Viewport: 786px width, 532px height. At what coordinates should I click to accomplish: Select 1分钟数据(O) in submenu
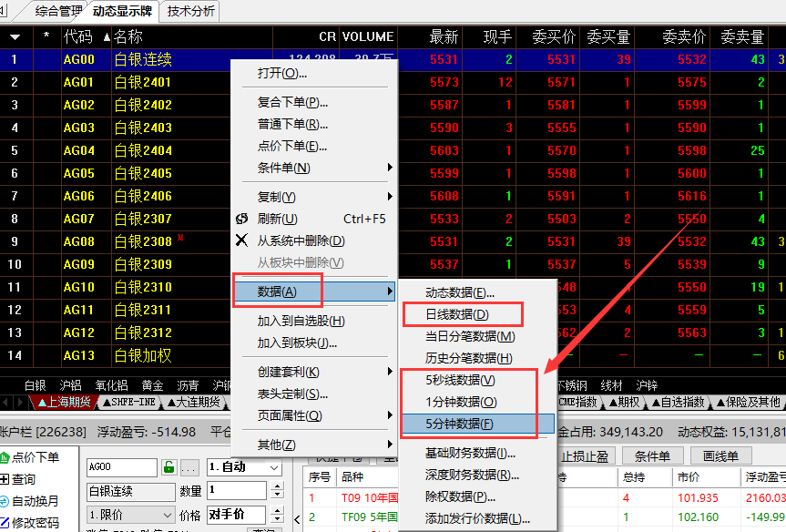click(x=478, y=402)
